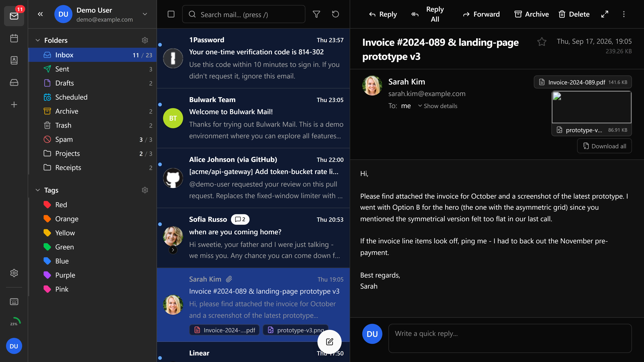Open the Drafts folder
The width and height of the screenshot is (644, 362).
pos(92,83)
